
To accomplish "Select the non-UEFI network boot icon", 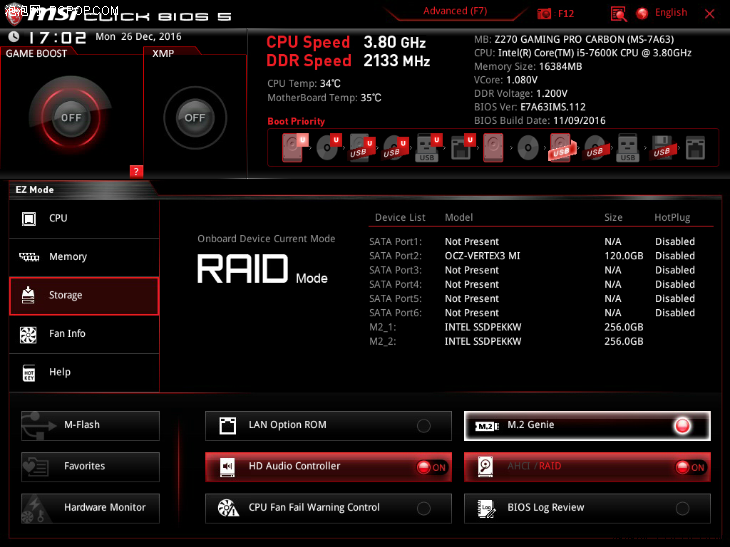I will 695,148.
